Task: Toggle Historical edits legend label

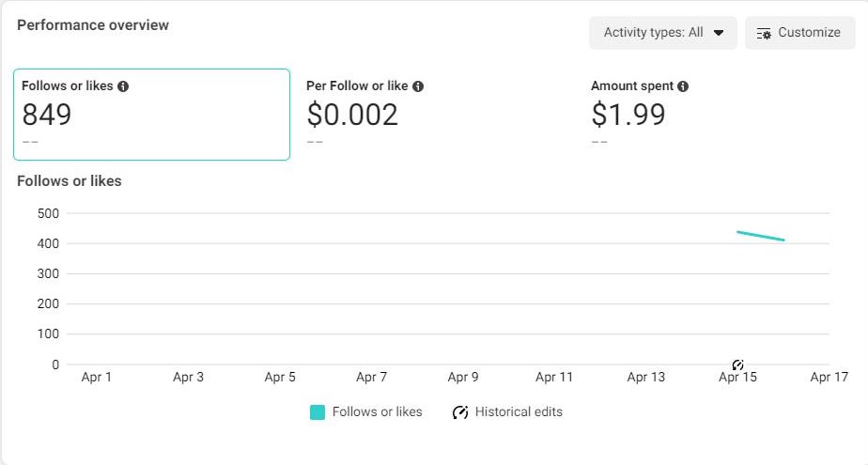Action: (519, 412)
